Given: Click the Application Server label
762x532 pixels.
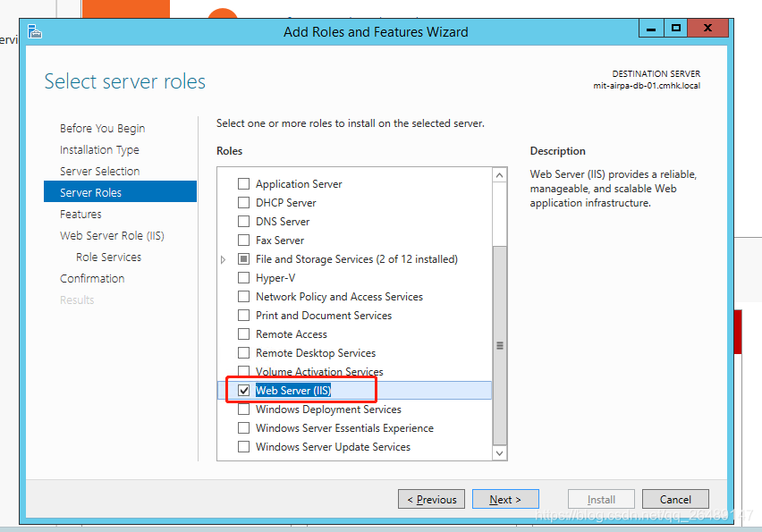Looking at the screenshot, I should click(299, 183).
